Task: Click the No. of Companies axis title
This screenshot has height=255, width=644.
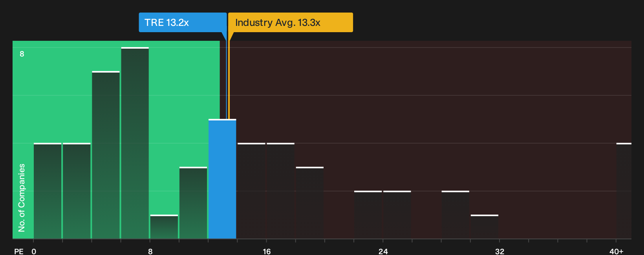Action: click(x=22, y=198)
